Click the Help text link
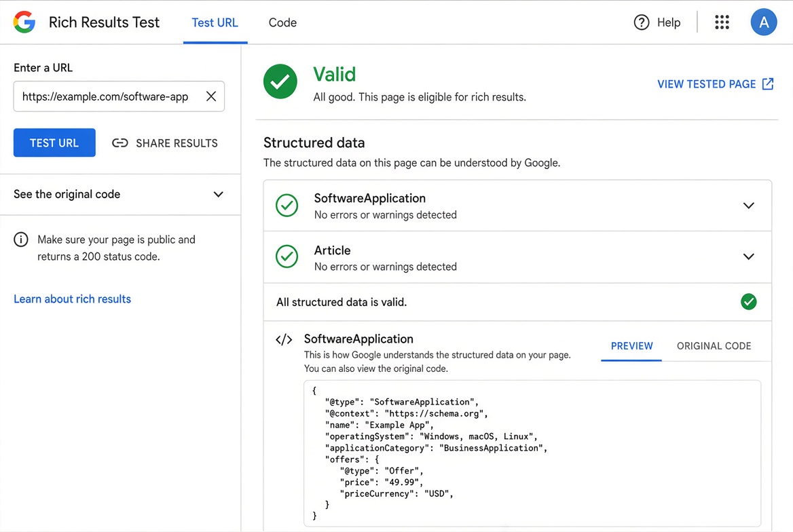This screenshot has width=793, height=532. 669,22
